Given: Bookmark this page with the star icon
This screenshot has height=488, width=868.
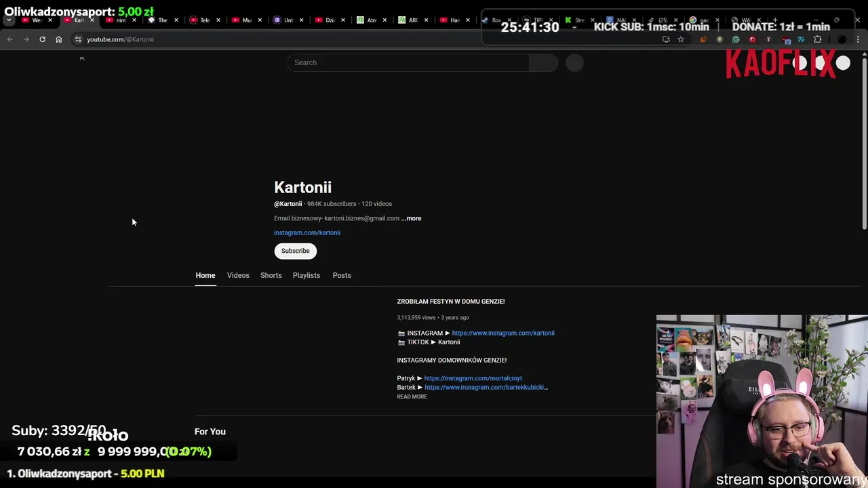Looking at the screenshot, I should (681, 39).
